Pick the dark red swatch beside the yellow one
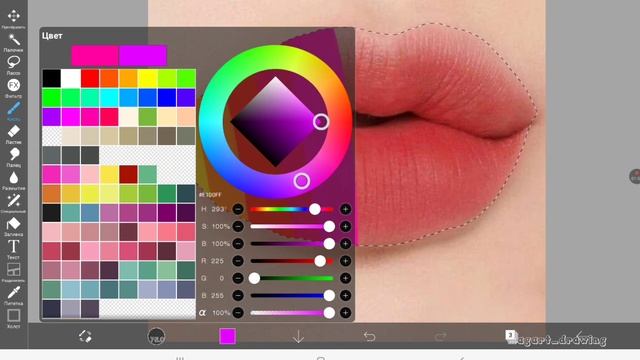640x360 pixels. [x=128, y=175]
